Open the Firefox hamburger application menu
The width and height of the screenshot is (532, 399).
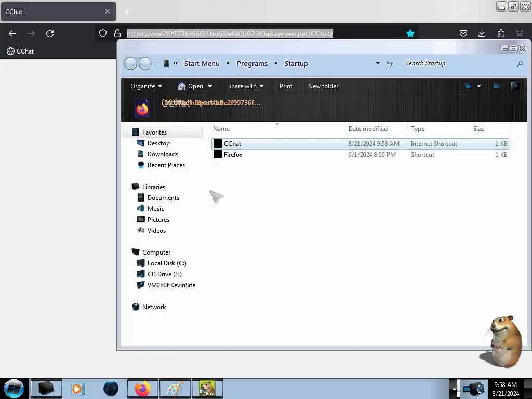[520, 33]
